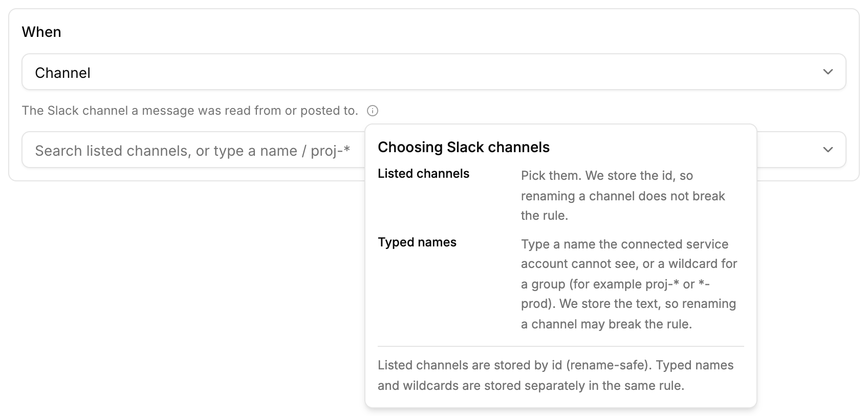Click the tooltip footer about rename-safe ids
This screenshot has height=416, width=868.
pos(556,376)
